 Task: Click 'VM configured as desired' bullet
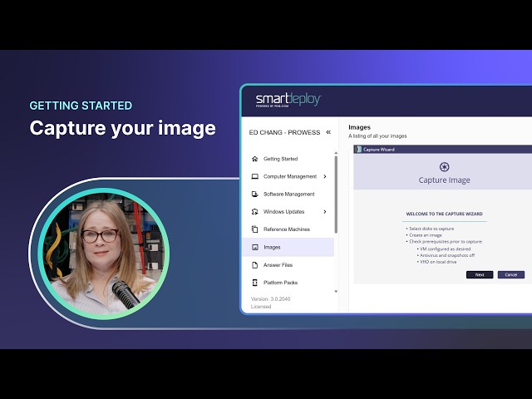point(445,249)
